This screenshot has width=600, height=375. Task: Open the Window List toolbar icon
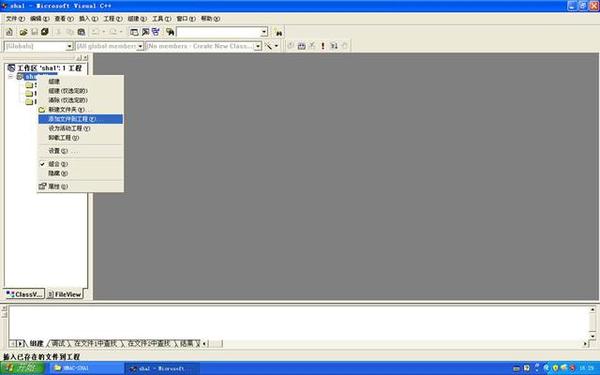point(156,32)
